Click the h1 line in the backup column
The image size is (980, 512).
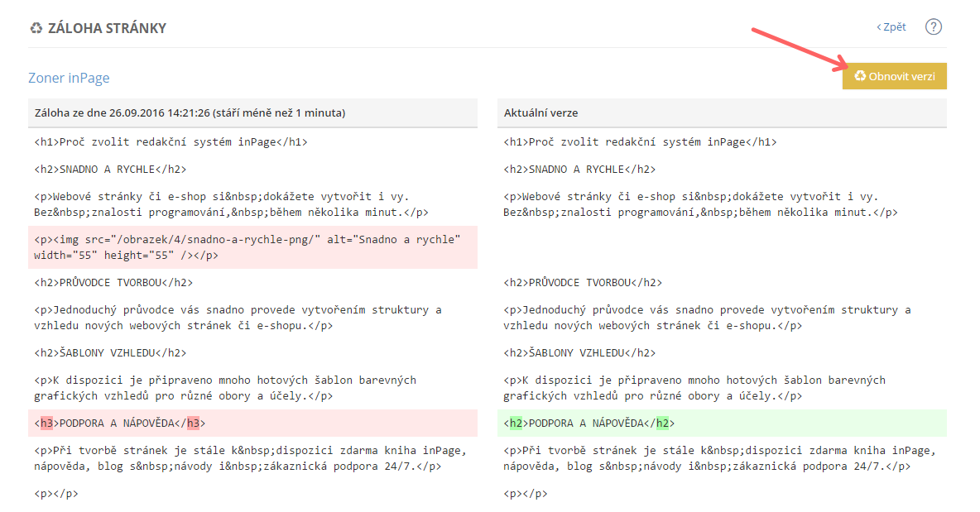(171, 141)
